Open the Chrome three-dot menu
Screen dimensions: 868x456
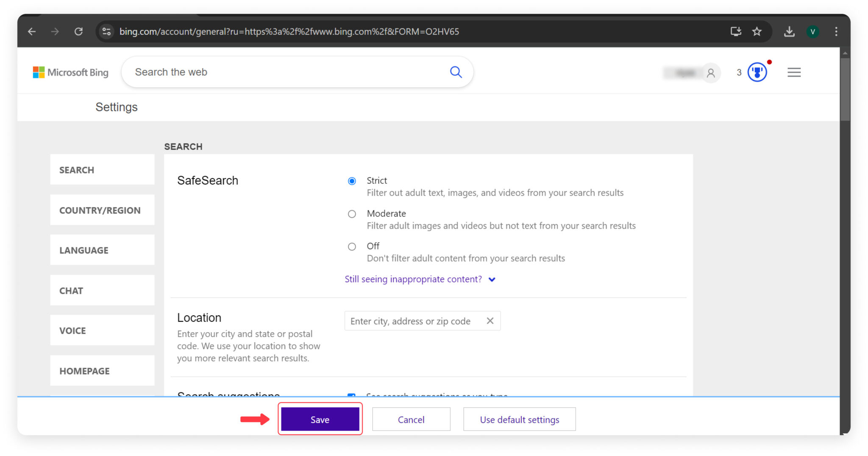pos(836,31)
